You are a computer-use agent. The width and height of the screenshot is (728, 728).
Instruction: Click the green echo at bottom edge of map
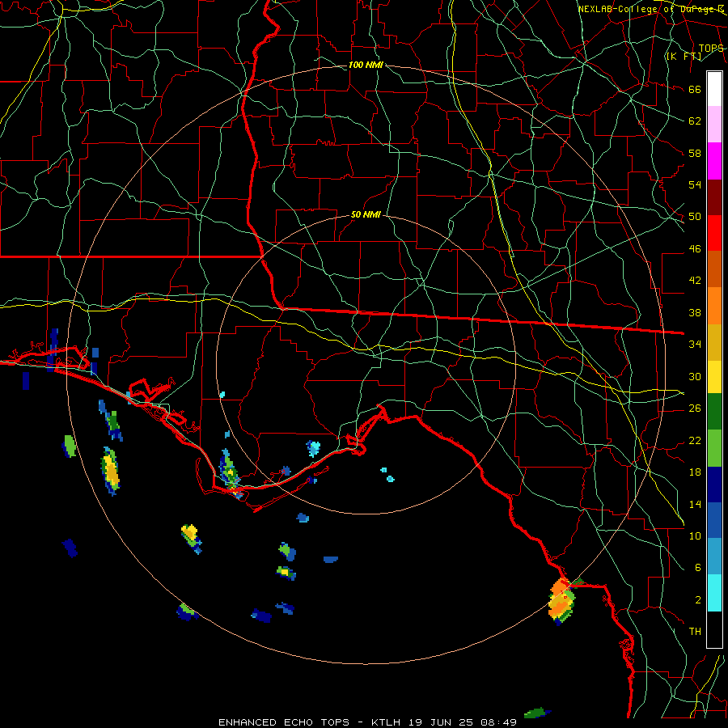[537, 713]
